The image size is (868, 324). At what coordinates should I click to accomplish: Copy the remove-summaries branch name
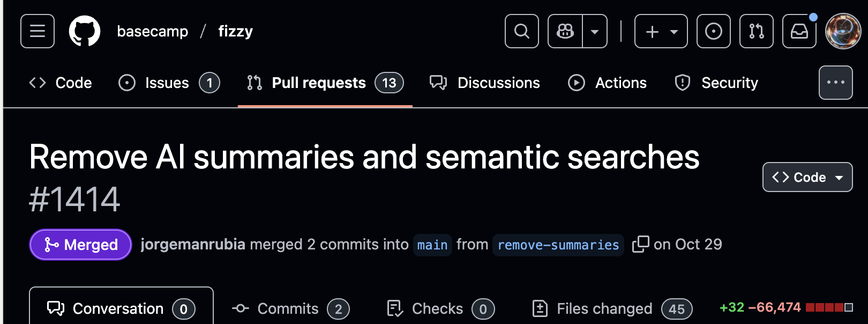click(x=640, y=244)
